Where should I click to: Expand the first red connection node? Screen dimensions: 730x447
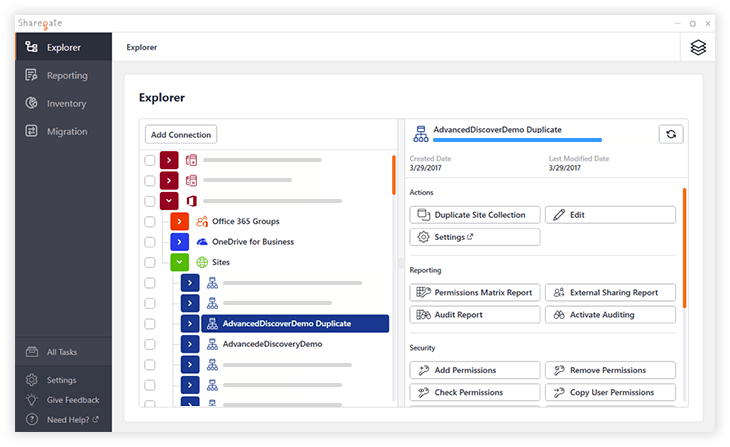(x=169, y=160)
